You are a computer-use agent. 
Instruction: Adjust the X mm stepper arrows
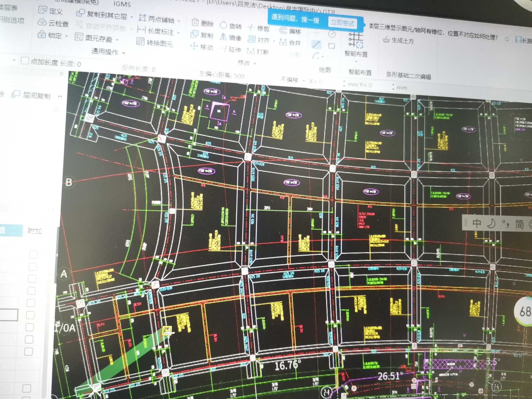pyautogui.click(x=344, y=84)
